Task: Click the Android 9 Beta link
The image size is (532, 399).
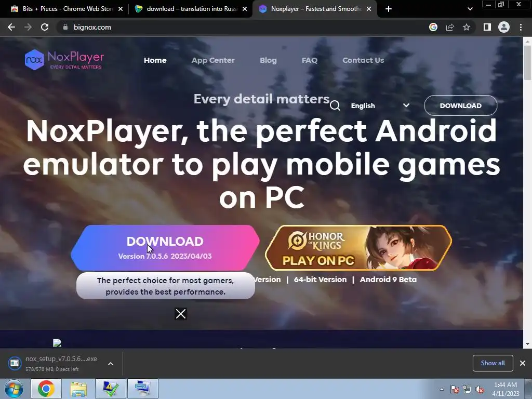Action: 388,280
